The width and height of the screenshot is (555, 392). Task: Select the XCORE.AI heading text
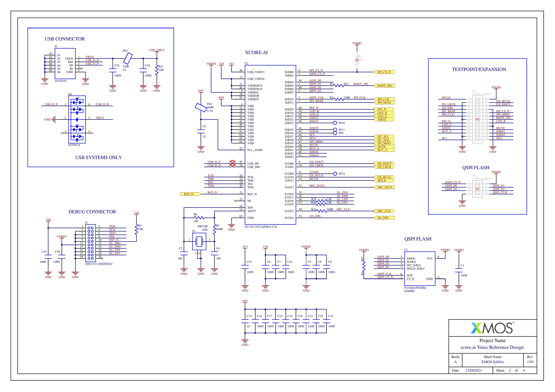click(256, 52)
